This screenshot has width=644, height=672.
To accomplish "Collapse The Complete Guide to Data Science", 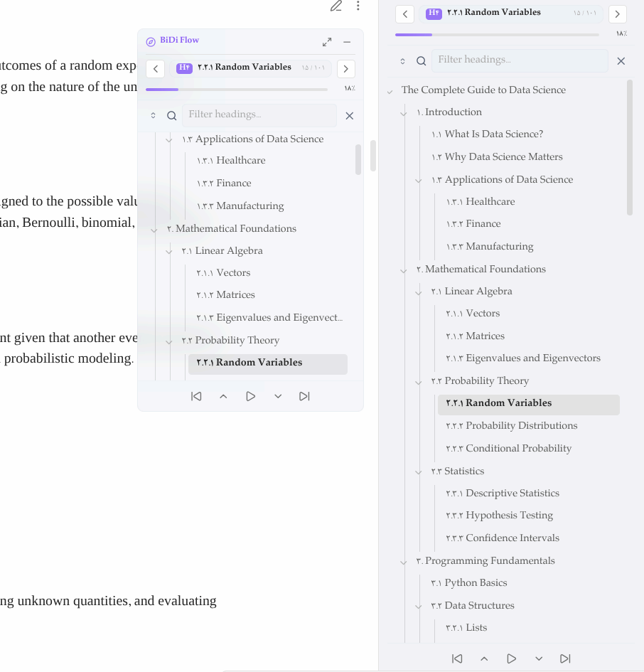I will (x=390, y=92).
